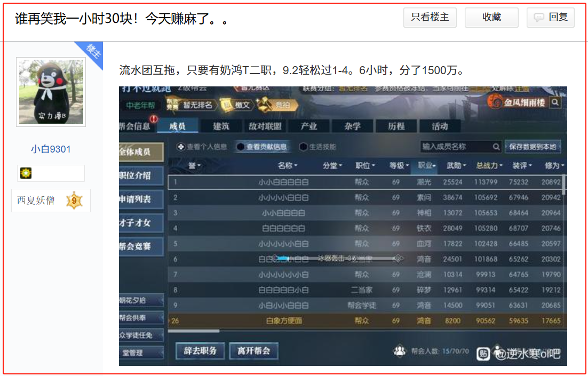Screen dimensions: 588x376
Task: Switch to the 建筑 tab
Action: tap(221, 126)
